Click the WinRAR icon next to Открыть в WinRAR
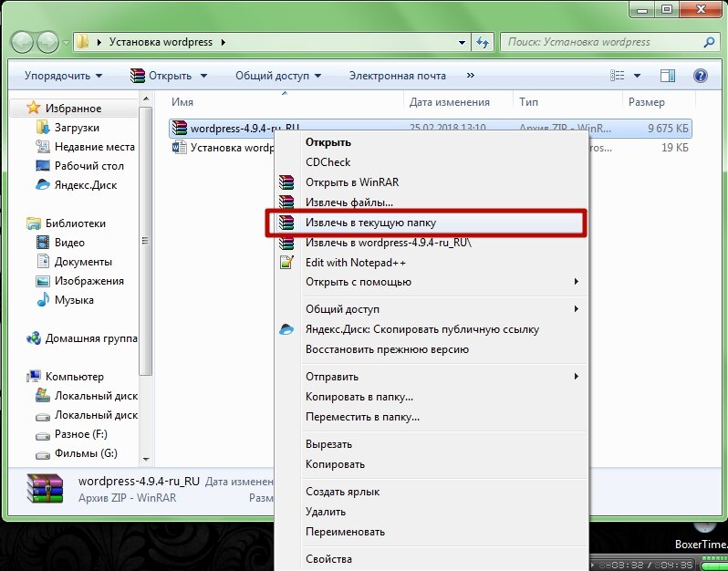728x571 pixels. (x=286, y=182)
